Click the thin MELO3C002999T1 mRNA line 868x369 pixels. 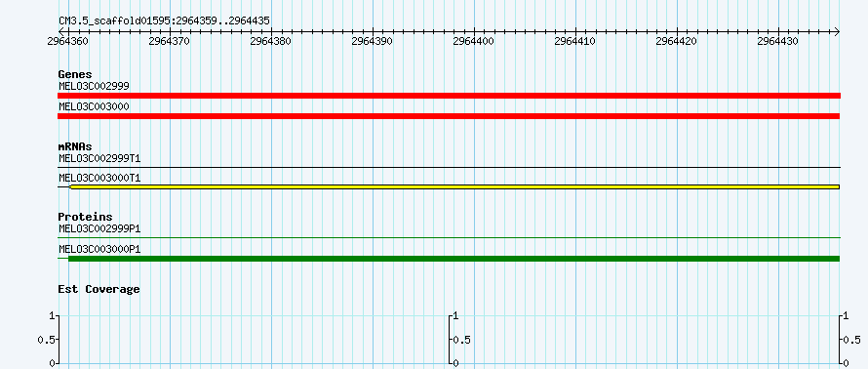click(x=449, y=167)
